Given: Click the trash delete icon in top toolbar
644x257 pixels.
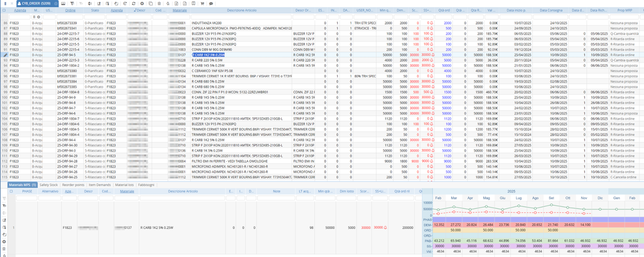Looking at the screenshot, I should click(x=159, y=3).
